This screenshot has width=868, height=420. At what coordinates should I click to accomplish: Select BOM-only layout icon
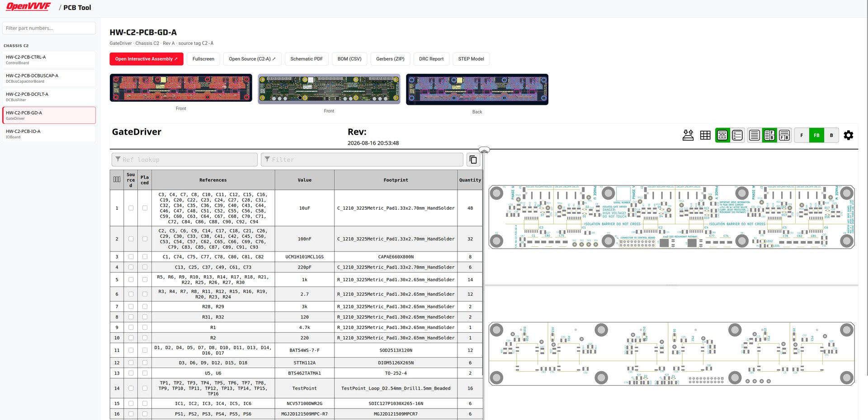755,135
